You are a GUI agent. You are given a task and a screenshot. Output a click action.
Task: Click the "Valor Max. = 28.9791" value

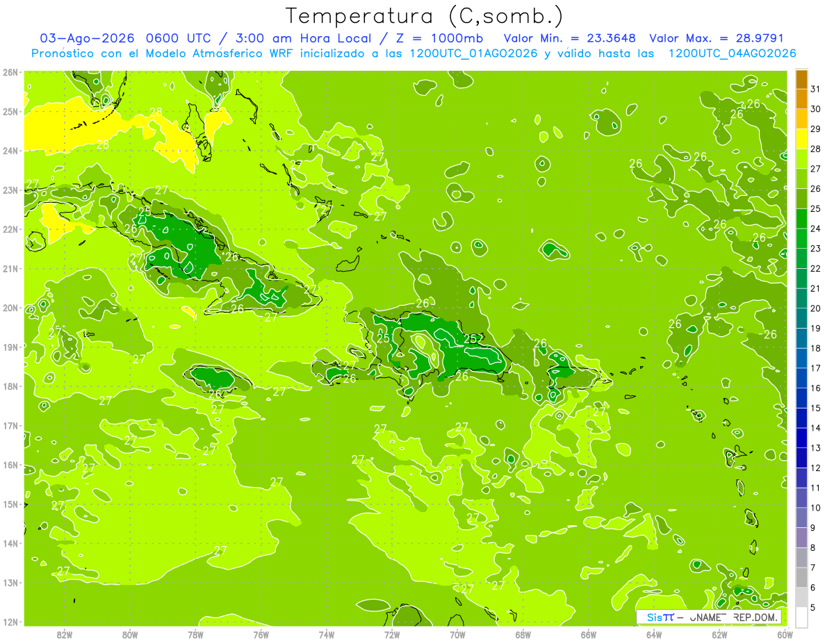coord(717,38)
